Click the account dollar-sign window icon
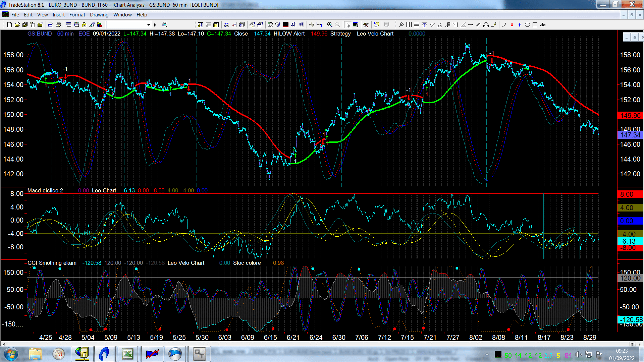 click(200, 25)
